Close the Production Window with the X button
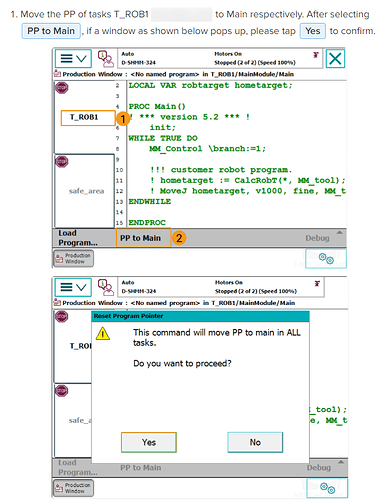The image size is (378, 500). pyautogui.click(x=335, y=59)
